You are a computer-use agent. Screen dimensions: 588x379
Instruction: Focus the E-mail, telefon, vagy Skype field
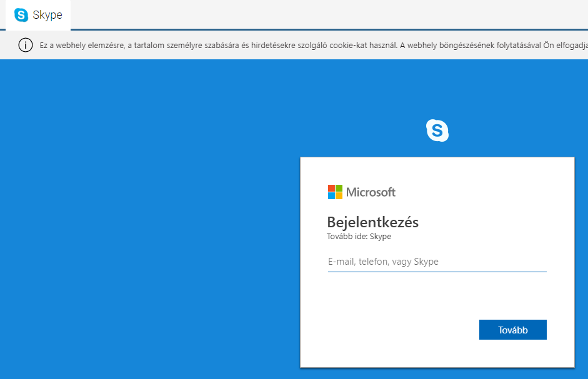pos(437,262)
